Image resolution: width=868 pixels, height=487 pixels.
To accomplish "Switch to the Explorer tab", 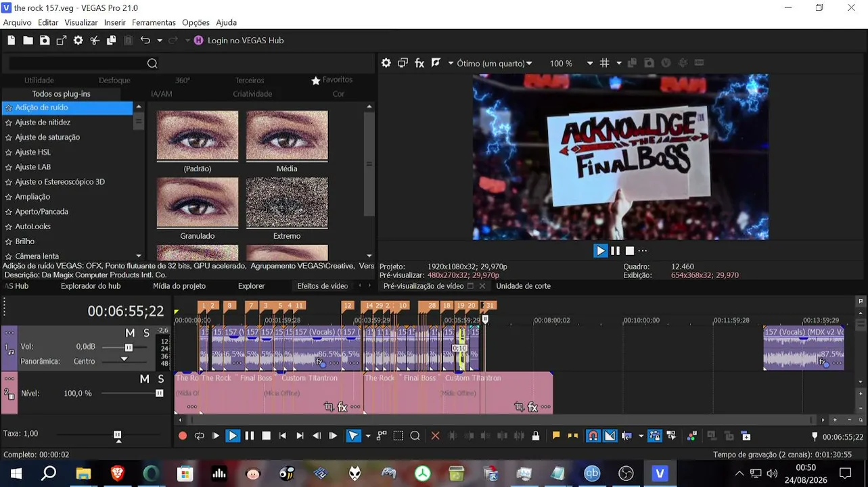I will (x=251, y=286).
